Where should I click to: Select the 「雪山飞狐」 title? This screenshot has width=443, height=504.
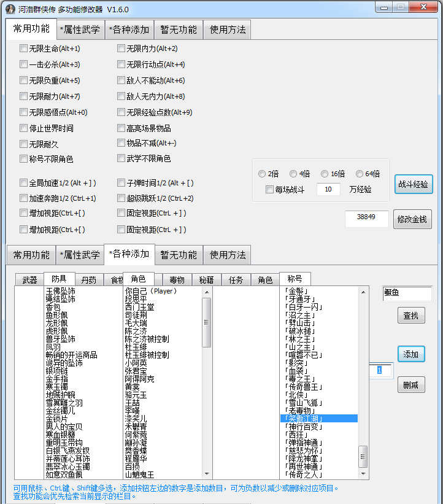tap(304, 403)
